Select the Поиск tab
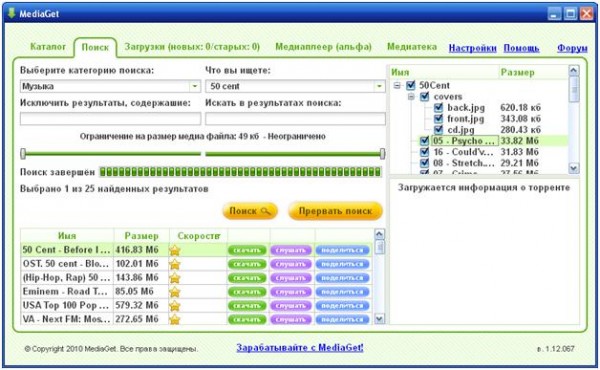The height and width of the screenshot is (370, 600). tap(95, 47)
